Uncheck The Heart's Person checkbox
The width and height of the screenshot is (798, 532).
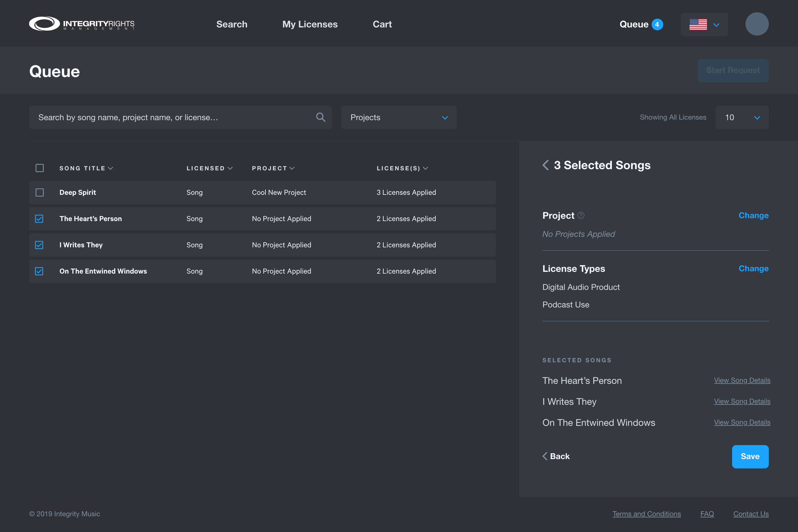tap(39, 219)
